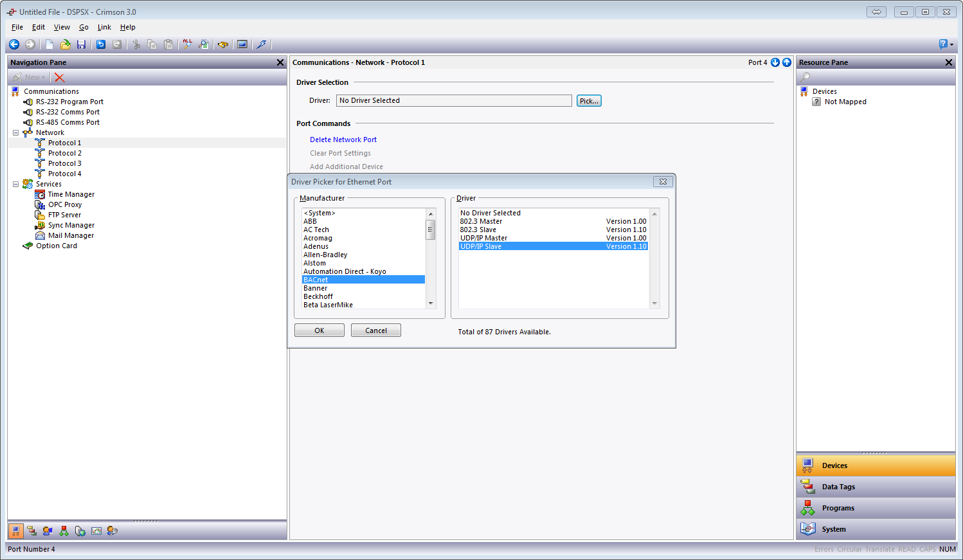The width and height of the screenshot is (963, 560).
Task: Open the View menu
Action: (x=62, y=27)
